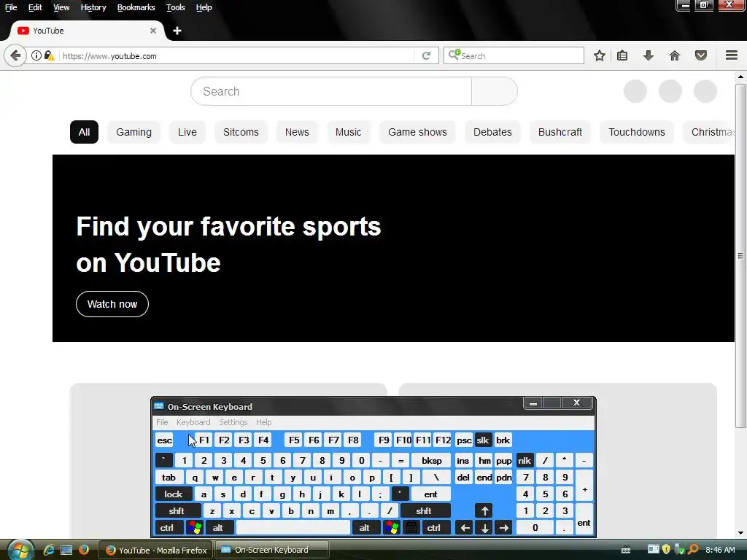Show site information icon in address bar
Viewport: 747px width, 560px height.
[x=36, y=55]
